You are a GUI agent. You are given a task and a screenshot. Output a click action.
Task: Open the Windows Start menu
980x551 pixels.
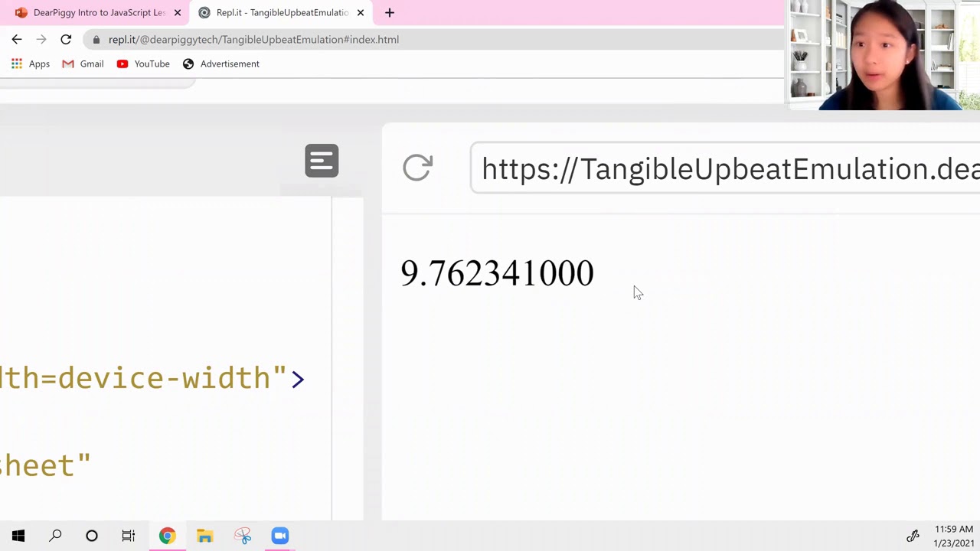[18, 536]
